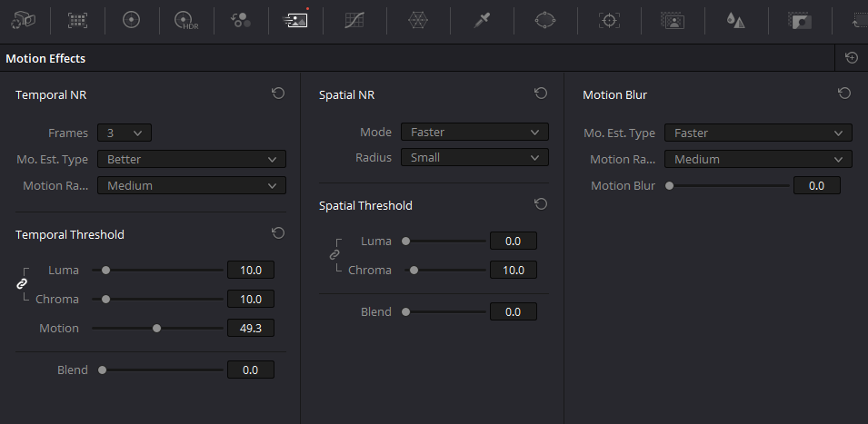Expand the Spatial NR Mode dropdown
The image size is (868, 424).
point(474,132)
